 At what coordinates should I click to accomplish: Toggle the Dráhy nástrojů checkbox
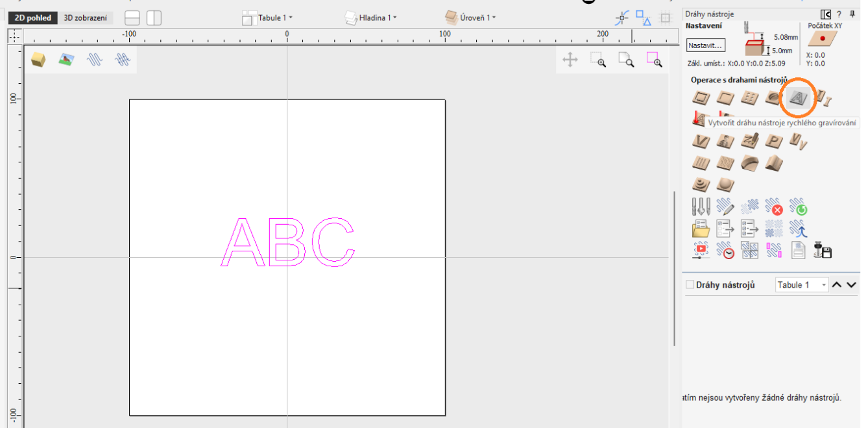(x=690, y=284)
